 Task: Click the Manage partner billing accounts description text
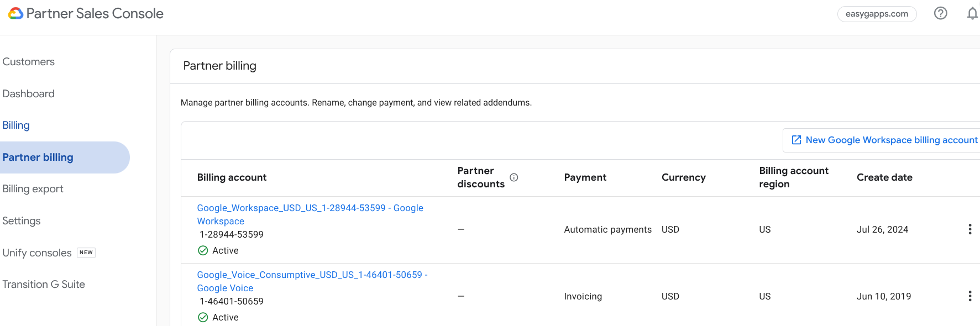point(357,103)
